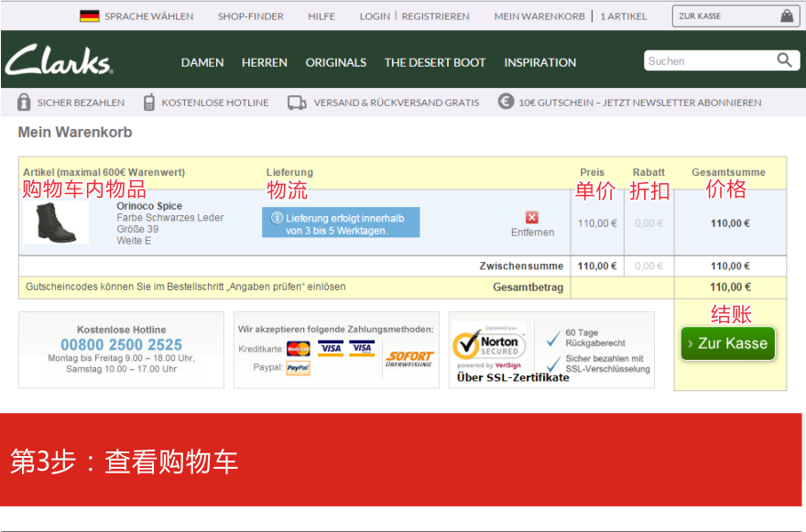Click the German flag language icon

pos(90,16)
